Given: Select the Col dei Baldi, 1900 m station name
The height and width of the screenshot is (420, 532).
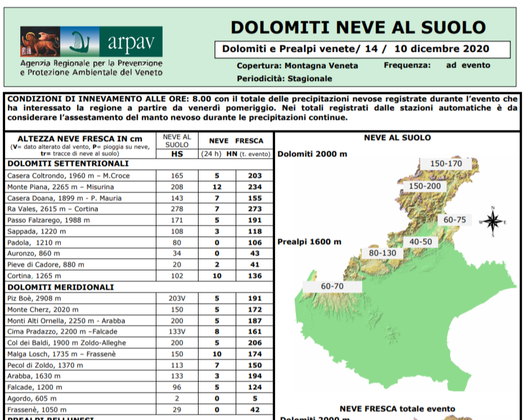Looking at the screenshot, I should [x=66, y=343].
